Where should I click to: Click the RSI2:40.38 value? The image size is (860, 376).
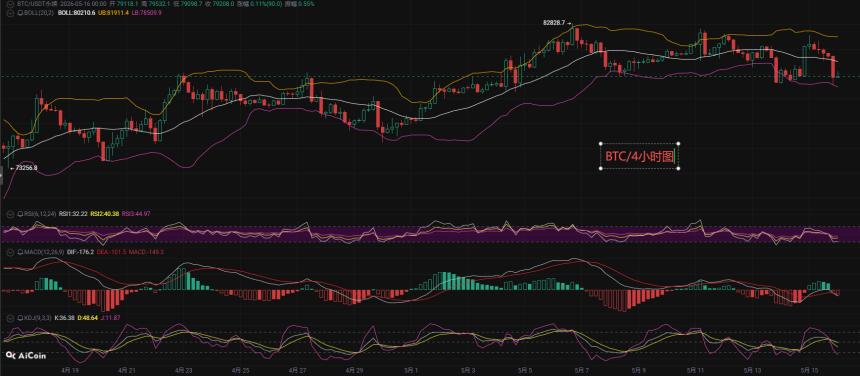pyautogui.click(x=105, y=213)
